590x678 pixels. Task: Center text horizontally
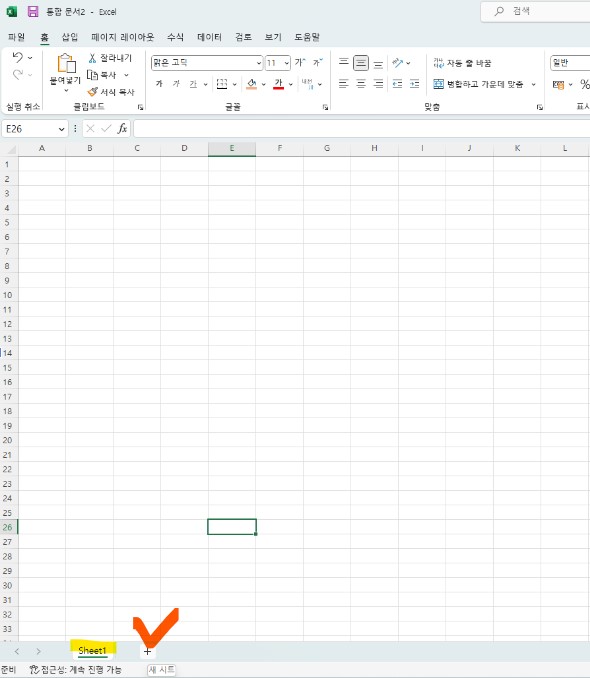pyautogui.click(x=361, y=84)
